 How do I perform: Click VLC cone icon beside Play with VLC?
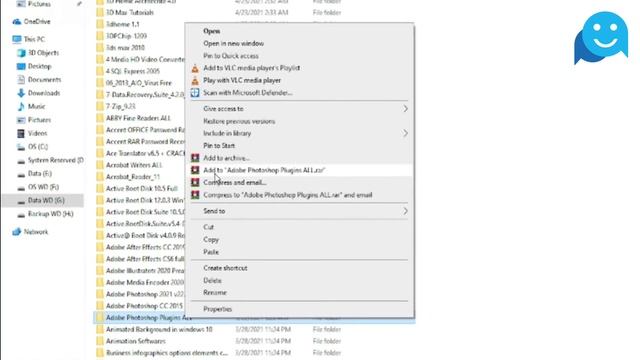pos(195,80)
